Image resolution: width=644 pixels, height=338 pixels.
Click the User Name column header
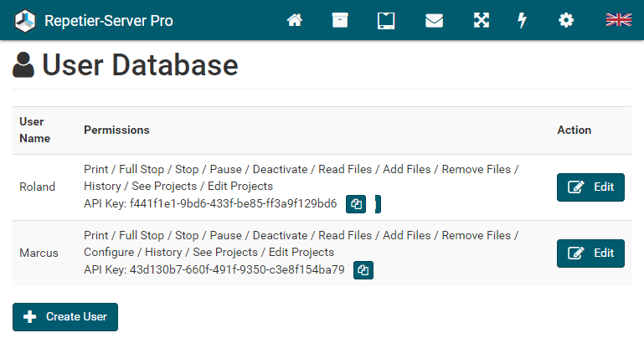point(34,130)
